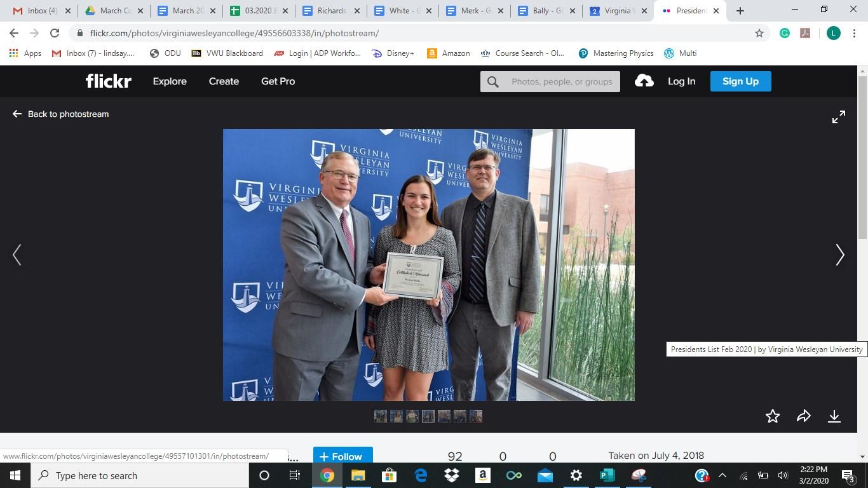
Task: Open Dropbox from the taskbar
Action: 451,475
